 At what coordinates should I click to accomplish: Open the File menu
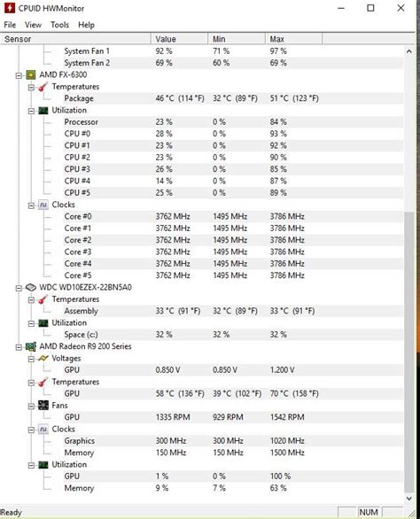(10, 25)
